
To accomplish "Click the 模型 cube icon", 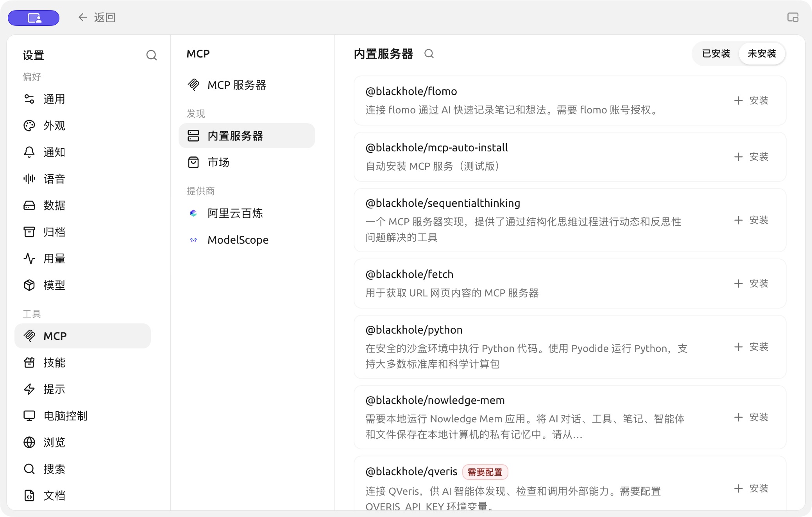I will (29, 285).
